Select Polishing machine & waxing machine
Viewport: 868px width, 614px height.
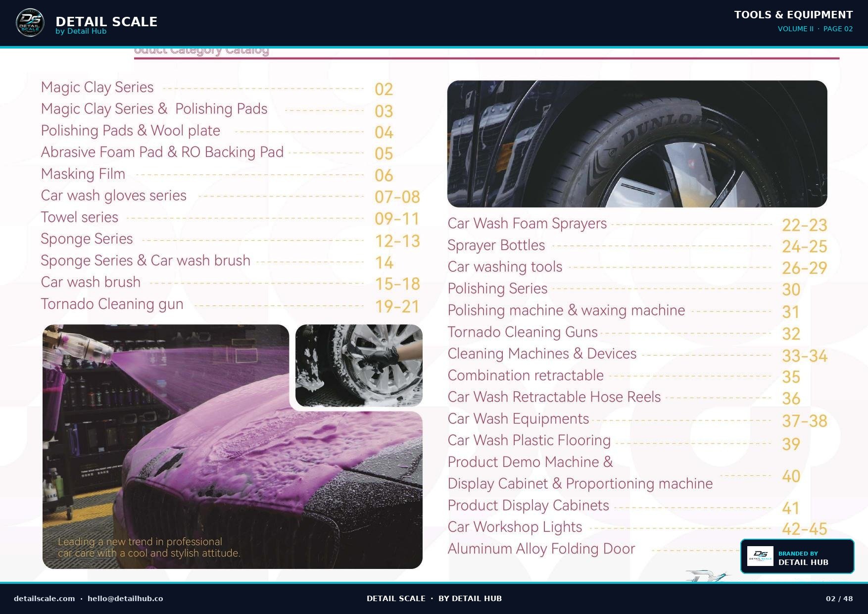[567, 310]
